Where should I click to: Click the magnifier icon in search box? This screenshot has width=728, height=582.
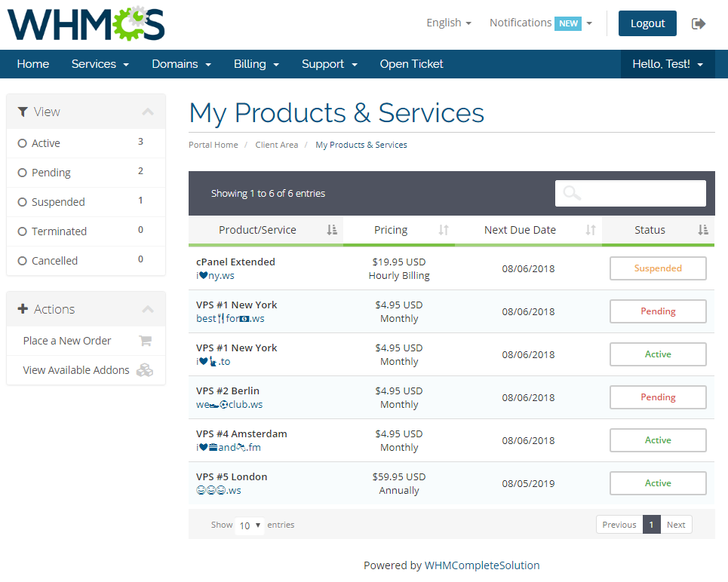572,192
